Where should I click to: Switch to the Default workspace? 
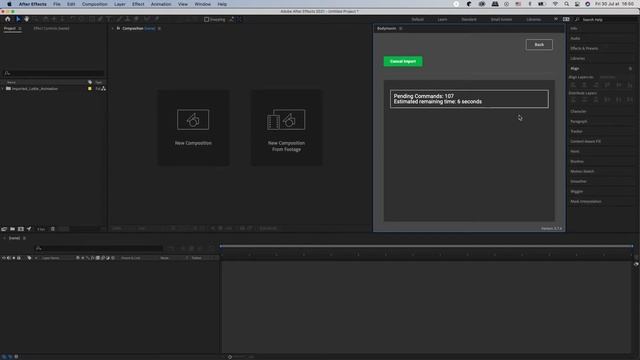coord(417,19)
